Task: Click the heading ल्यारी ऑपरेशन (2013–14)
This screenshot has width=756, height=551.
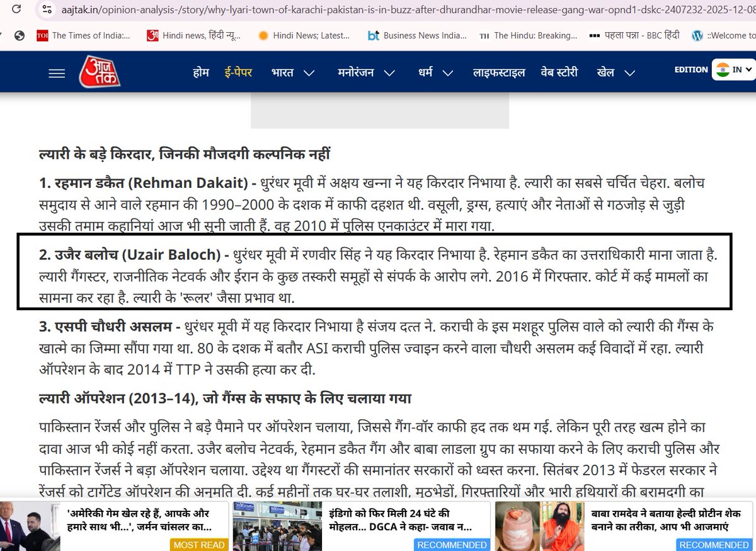Action: [x=224, y=398]
